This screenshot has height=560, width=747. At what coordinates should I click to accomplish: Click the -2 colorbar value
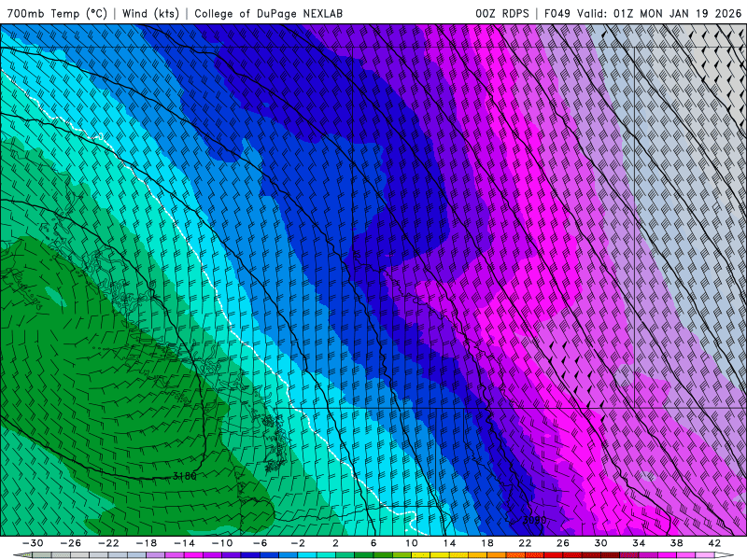tap(298, 543)
